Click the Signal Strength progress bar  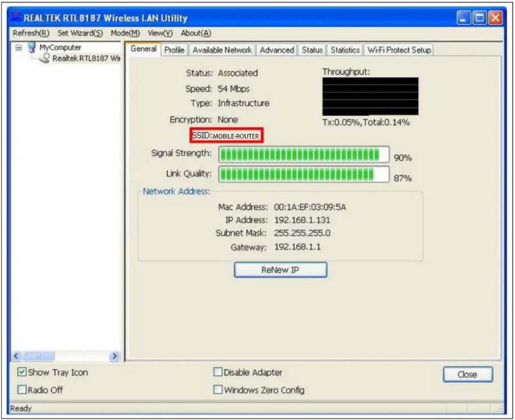coord(304,154)
